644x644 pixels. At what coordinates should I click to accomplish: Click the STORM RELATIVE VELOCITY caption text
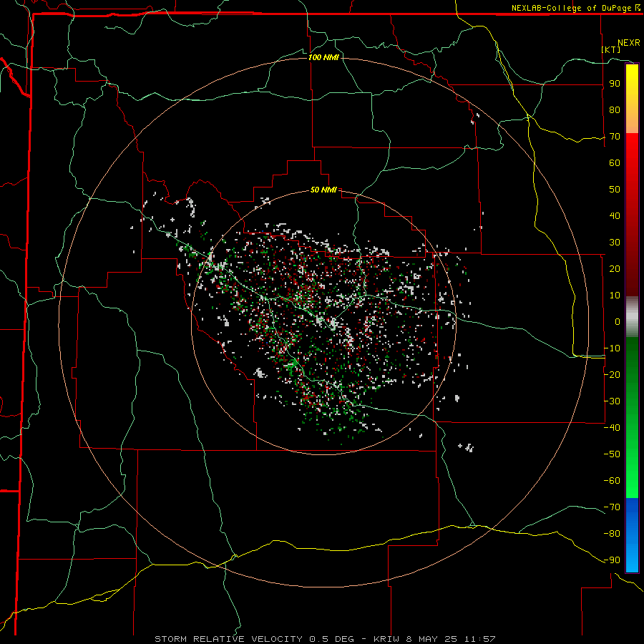(228, 639)
